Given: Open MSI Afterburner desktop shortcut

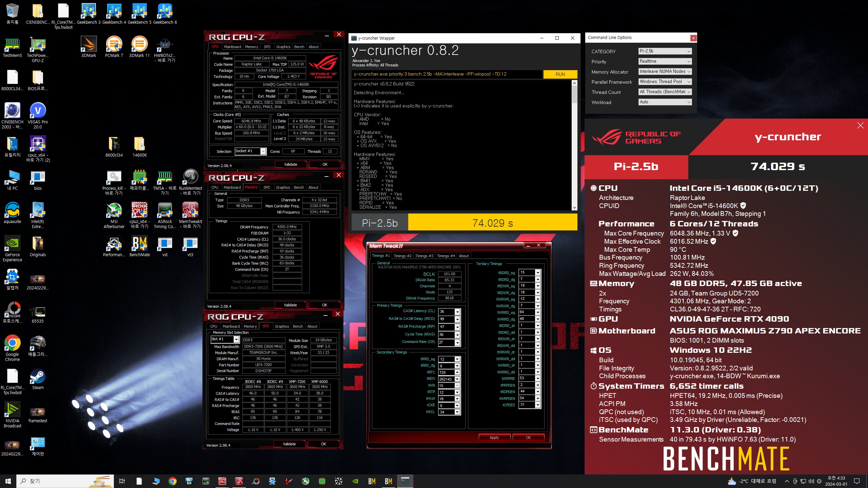Looking at the screenshot, I should click(x=114, y=216).
